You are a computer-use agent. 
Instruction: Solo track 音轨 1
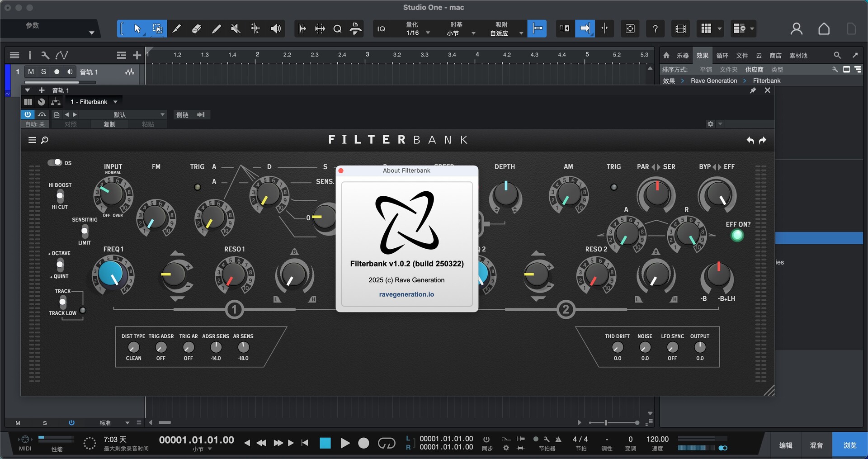click(43, 72)
